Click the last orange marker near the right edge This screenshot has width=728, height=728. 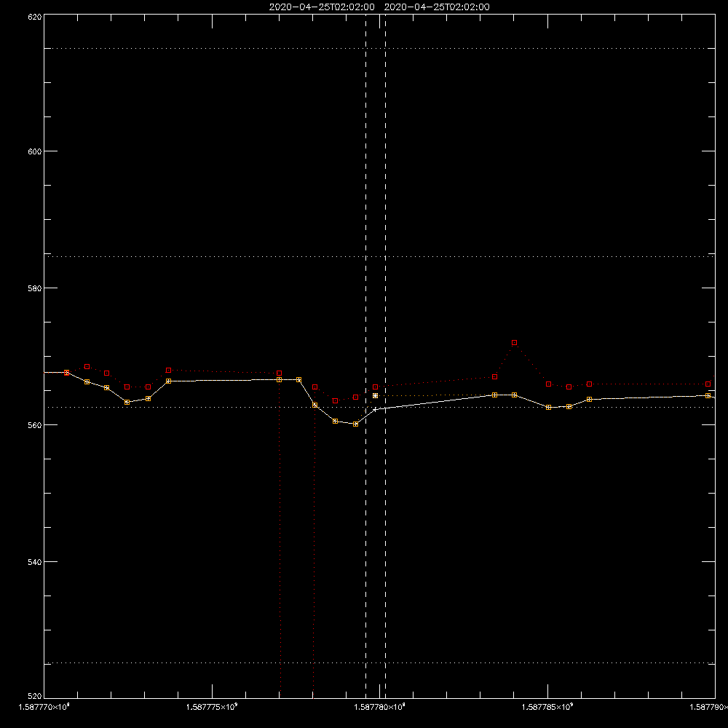tap(708, 395)
